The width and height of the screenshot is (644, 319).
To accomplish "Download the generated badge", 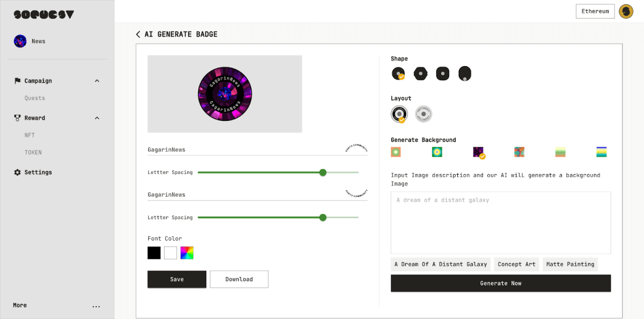I will click(x=239, y=279).
